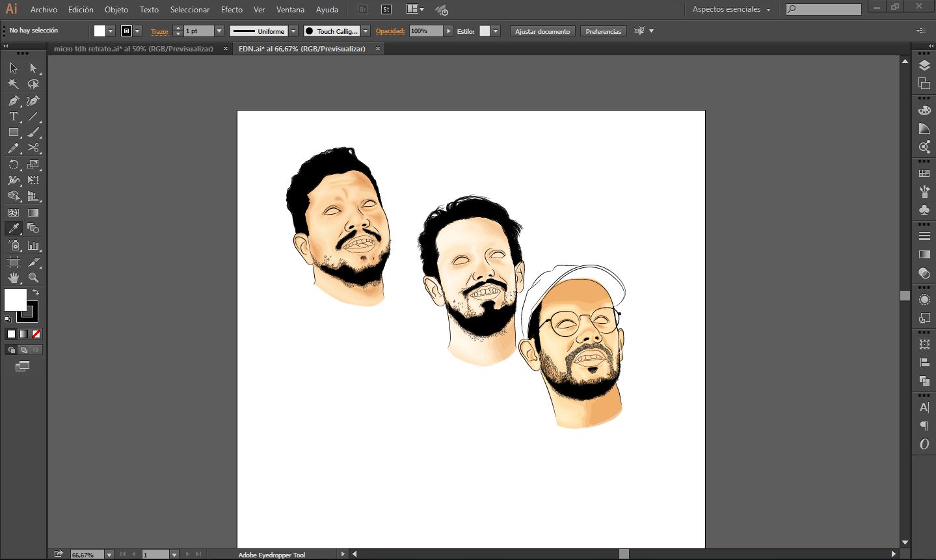The width and height of the screenshot is (936, 560).
Task: Switch to micro tdh retrato.ai tab
Action: click(x=133, y=49)
